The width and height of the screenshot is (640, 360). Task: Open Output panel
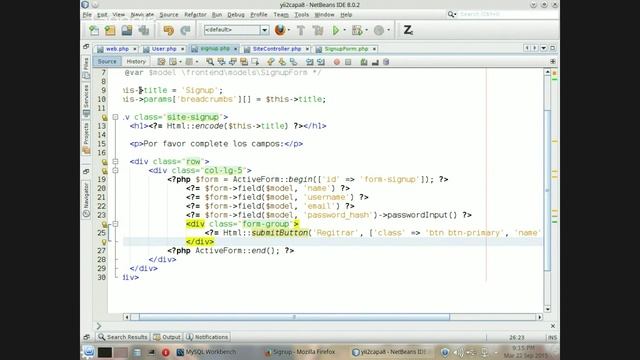(x=167, y=337)
